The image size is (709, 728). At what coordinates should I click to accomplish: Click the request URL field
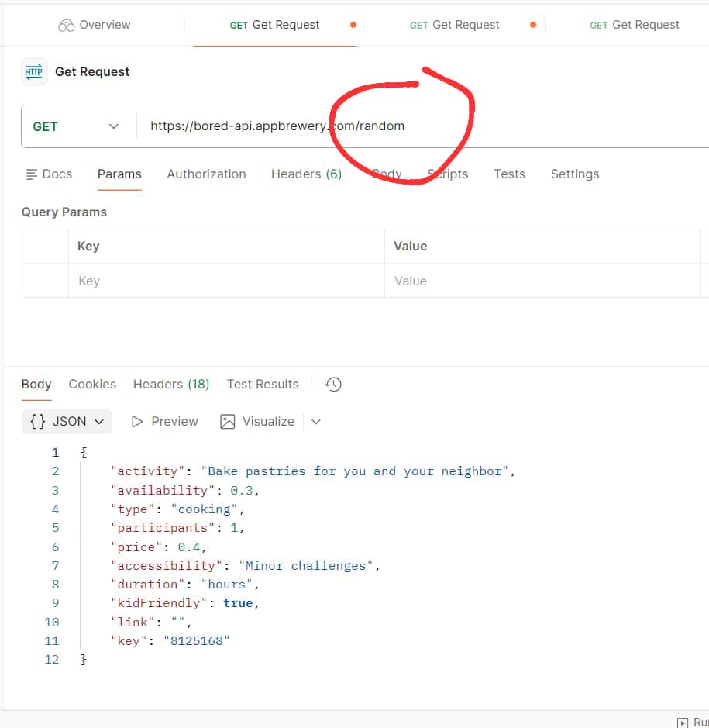click(310, 125)
